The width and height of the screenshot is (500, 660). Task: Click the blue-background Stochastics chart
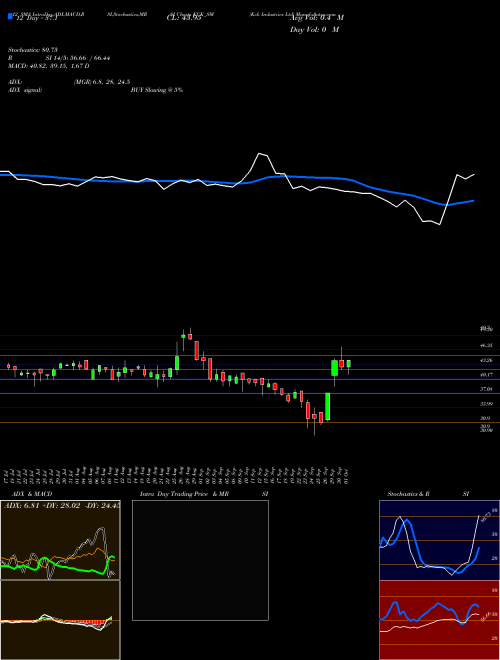point(439,540)
